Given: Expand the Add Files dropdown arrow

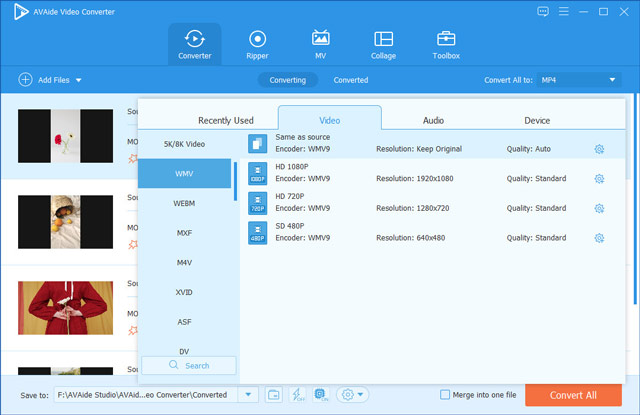Looking at the screenshot, I should [78, 80].
